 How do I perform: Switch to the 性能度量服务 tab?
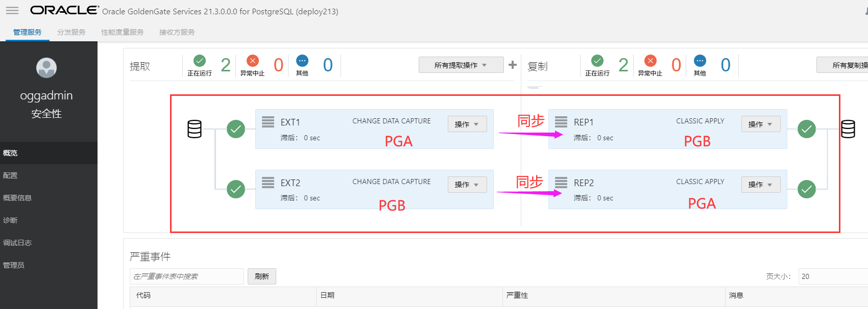[123, 32]
